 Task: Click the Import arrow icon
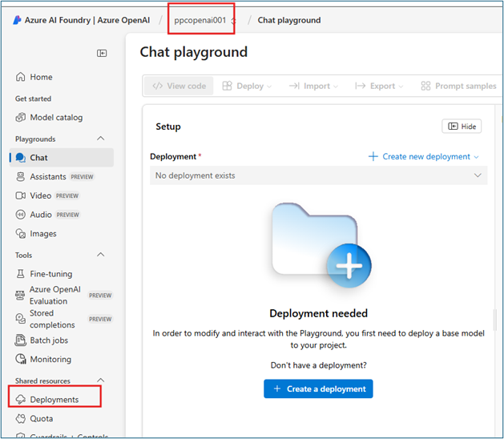(x=294, y=86)
